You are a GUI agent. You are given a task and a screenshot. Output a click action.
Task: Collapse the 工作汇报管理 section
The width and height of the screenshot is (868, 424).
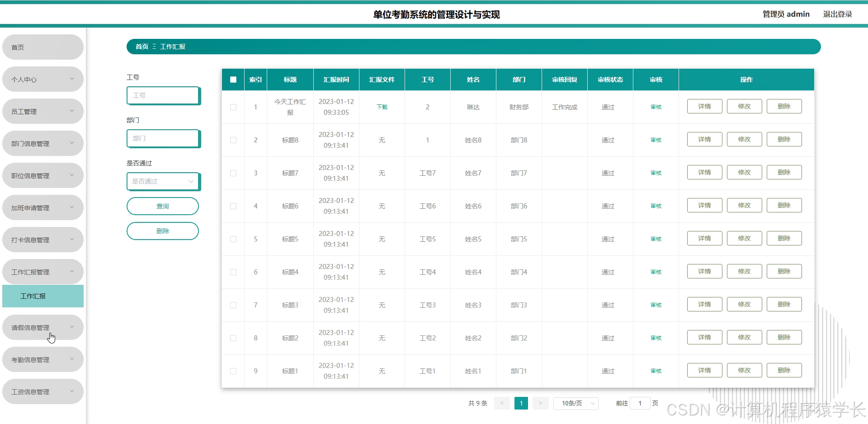pyautogui.click(x=42, y=272)
